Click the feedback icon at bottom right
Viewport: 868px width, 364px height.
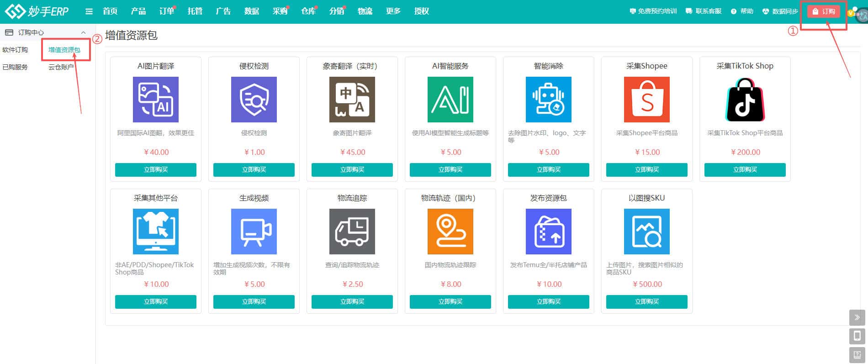click(857, 355)
